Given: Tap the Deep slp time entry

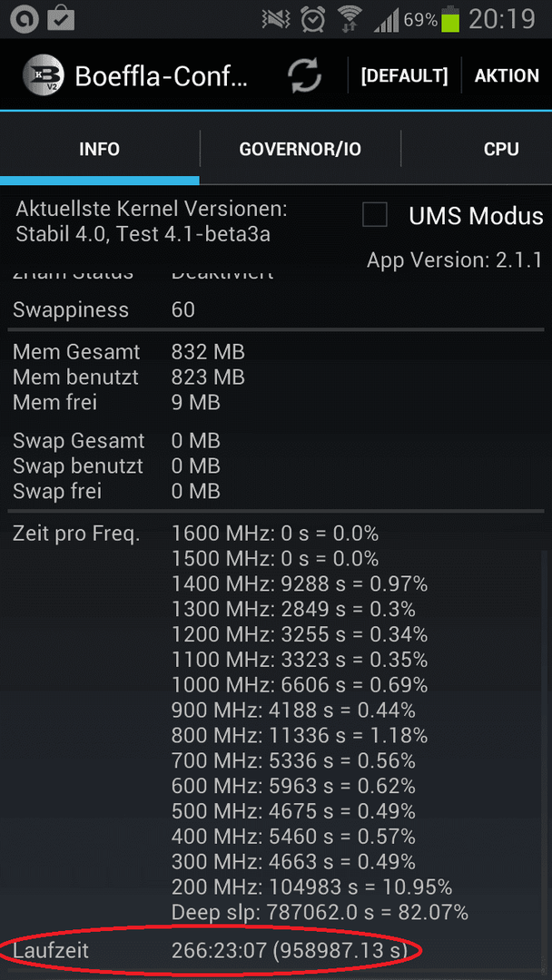Looking at the screenshot, I should 320,912.
